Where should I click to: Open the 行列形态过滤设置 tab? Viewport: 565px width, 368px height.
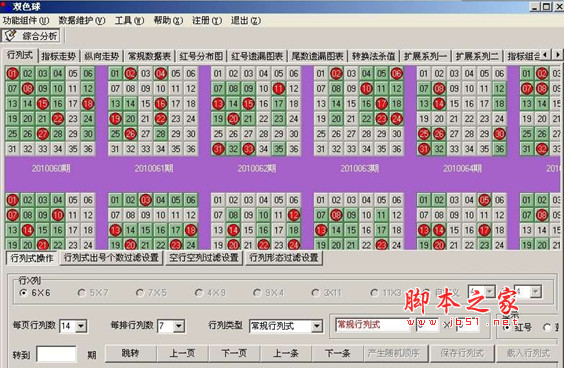pos(284,258)
